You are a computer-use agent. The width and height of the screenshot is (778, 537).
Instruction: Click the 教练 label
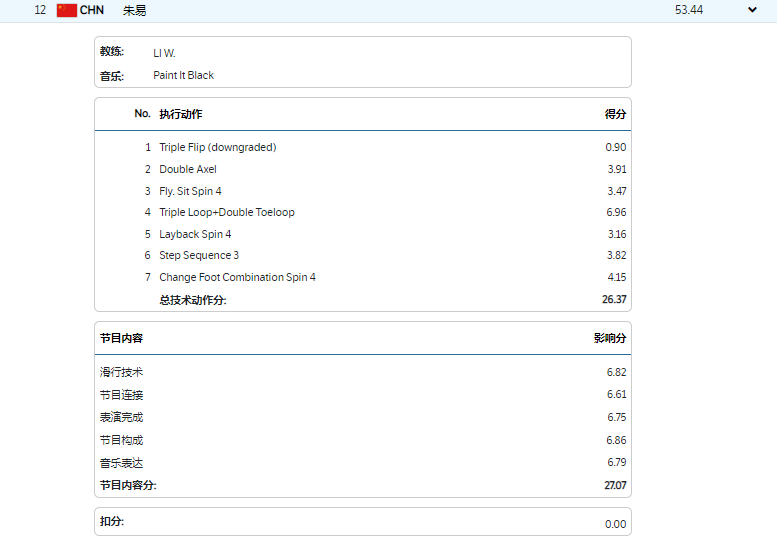[112, 52]
